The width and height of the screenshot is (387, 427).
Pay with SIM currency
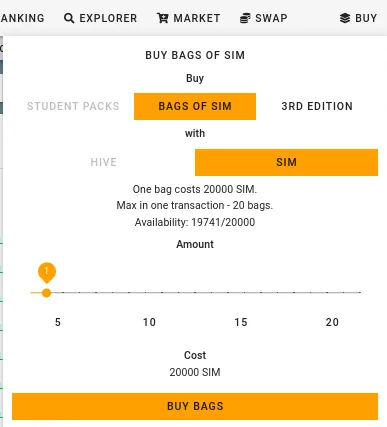[286, 162]
